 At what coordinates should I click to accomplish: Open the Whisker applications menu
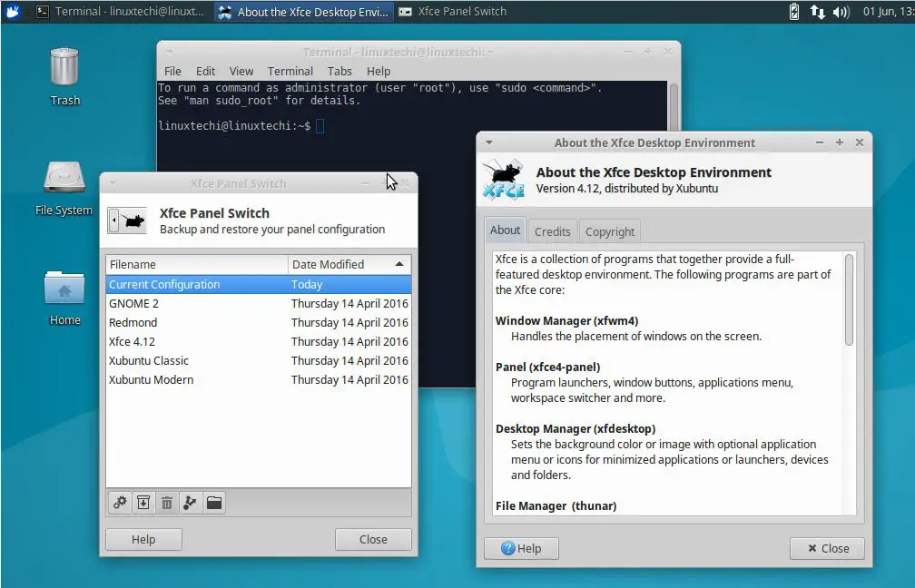pos(12,11)
